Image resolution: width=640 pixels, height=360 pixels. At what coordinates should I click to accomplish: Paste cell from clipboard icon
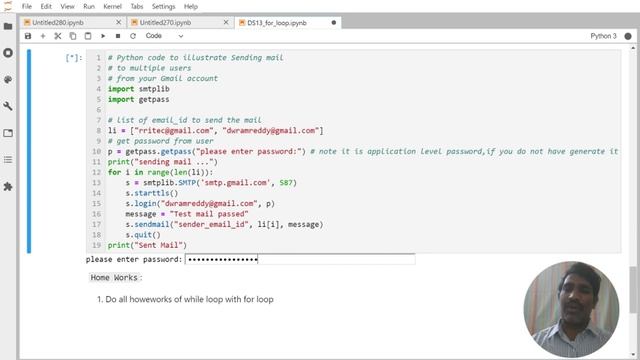tap(88, 36)
